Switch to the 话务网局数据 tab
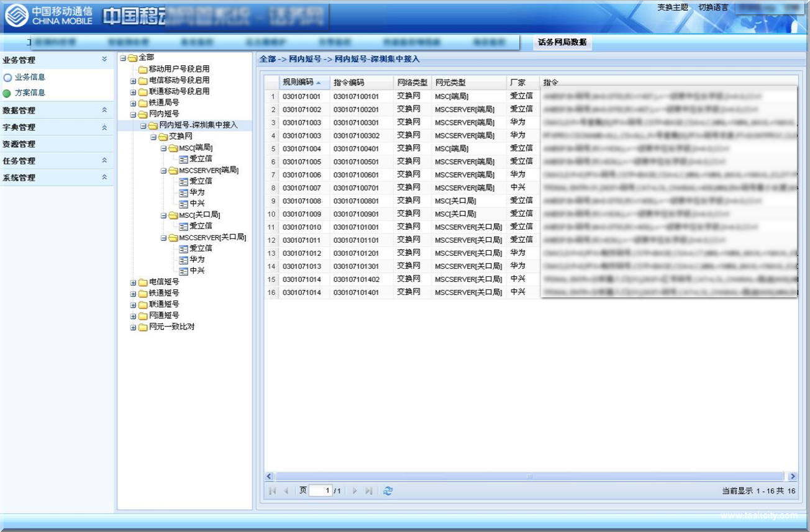 click(x=562, y=42)
